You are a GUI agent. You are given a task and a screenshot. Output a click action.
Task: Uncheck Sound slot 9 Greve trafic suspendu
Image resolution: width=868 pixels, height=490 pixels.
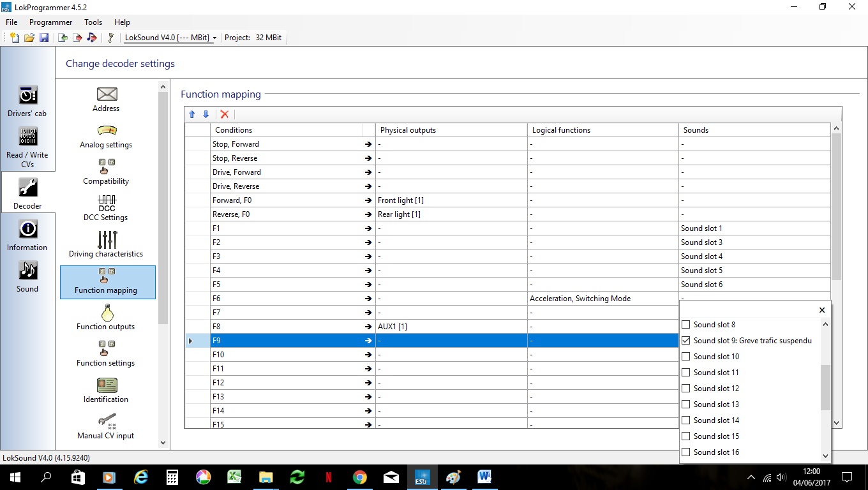tap(686, 341)
